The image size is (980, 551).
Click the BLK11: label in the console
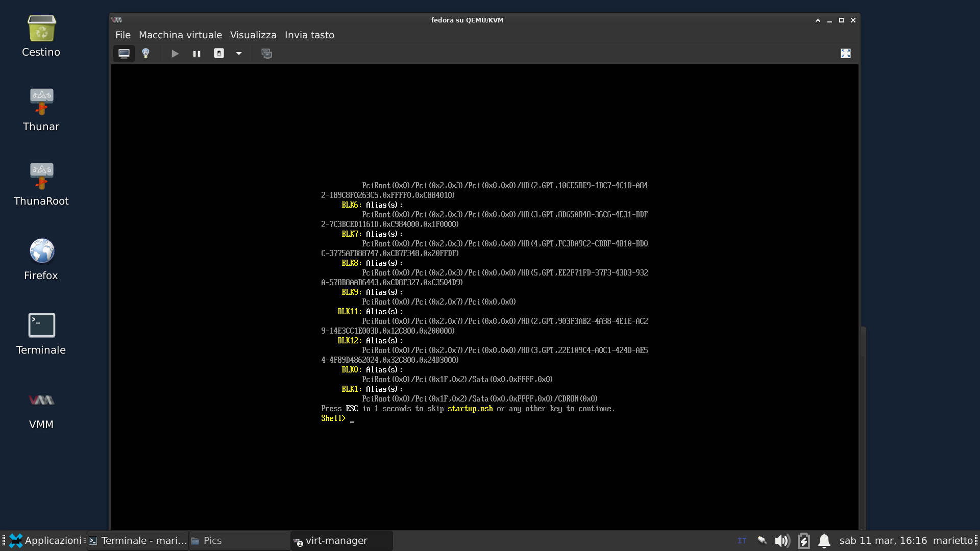[350, 312]
